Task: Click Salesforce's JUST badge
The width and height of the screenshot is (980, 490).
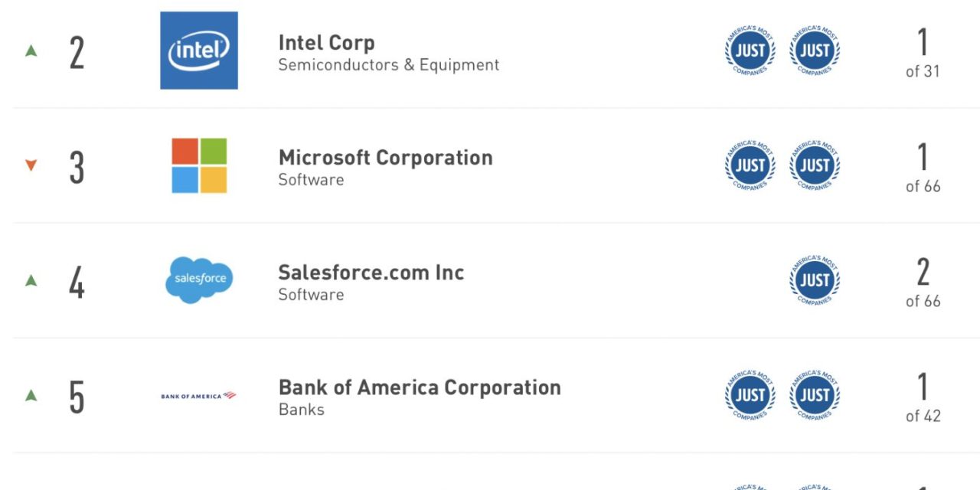Action: tap(815, 280)
